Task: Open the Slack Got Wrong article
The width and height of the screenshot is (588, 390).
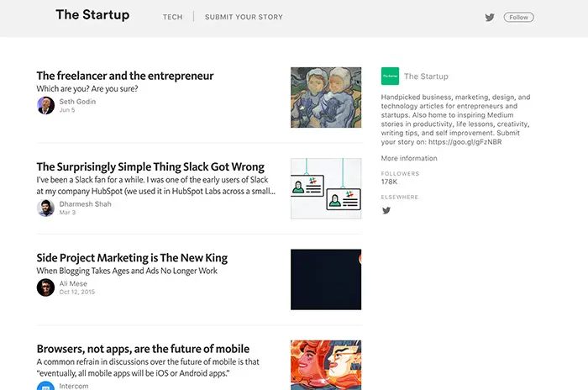Action: (x=150, y=166)
